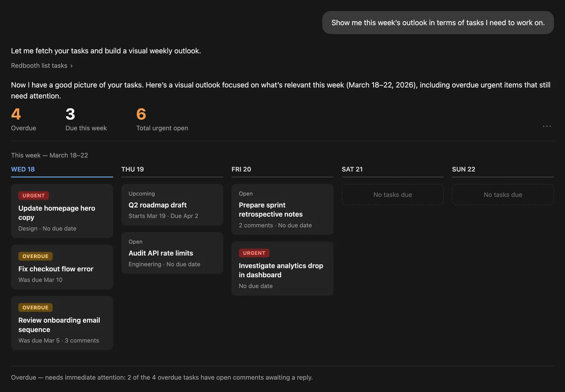
Task: Click 'Was due Mar 5 · 3 comments' text
Action: 59,340
